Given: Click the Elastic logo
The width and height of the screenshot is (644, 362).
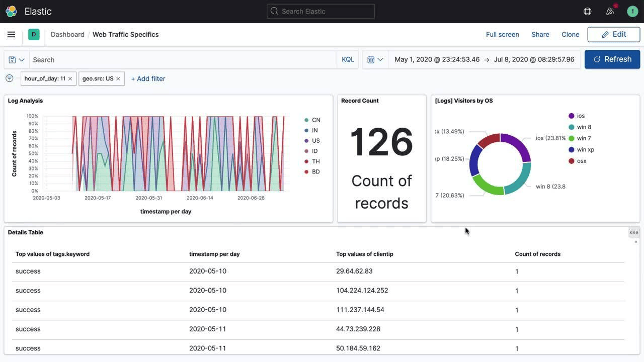Looking at the screenshot, I should (11, 11).
